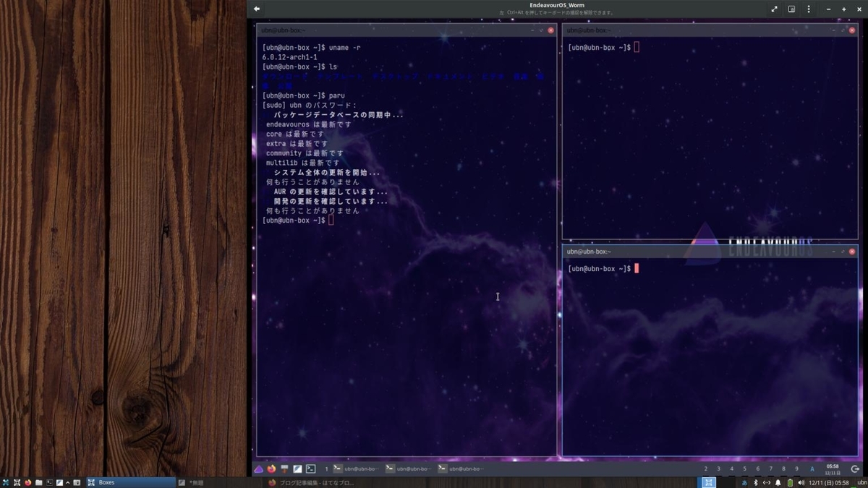The width and height of the screenshot is (868, 488).
Task: Switch to workspace 9 in the guest panel
Action: (797, 468)
